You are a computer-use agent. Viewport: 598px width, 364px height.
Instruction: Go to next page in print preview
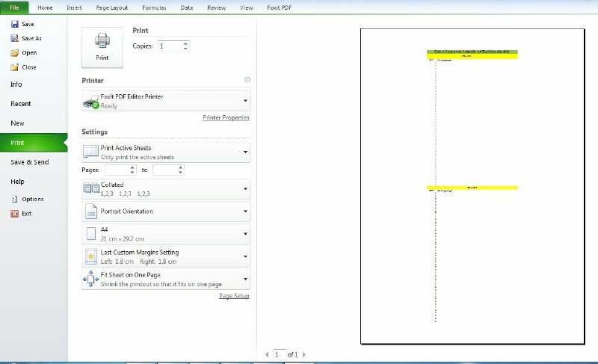click(x=304, y=354)
